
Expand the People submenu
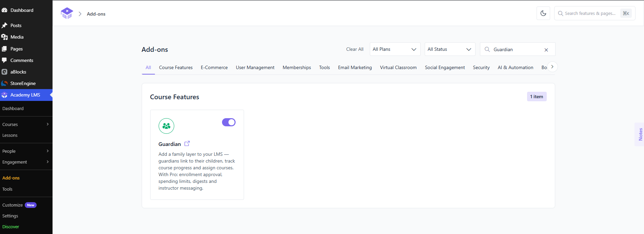tap(47, 151)
